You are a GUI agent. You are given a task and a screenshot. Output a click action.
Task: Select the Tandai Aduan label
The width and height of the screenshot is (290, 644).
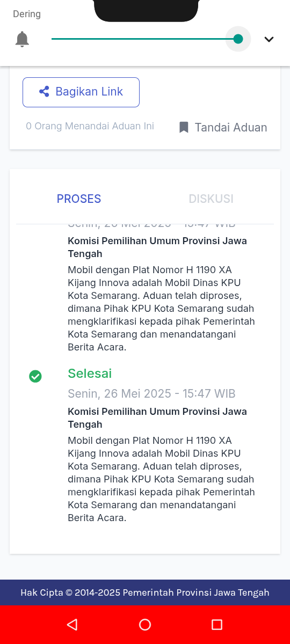(x=231, y=127)
